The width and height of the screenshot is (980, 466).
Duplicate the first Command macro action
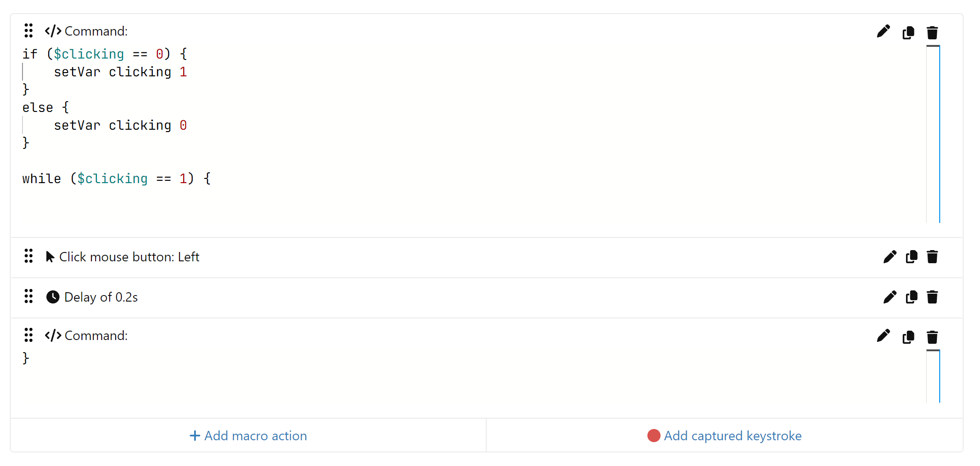(x=908, y=32)
